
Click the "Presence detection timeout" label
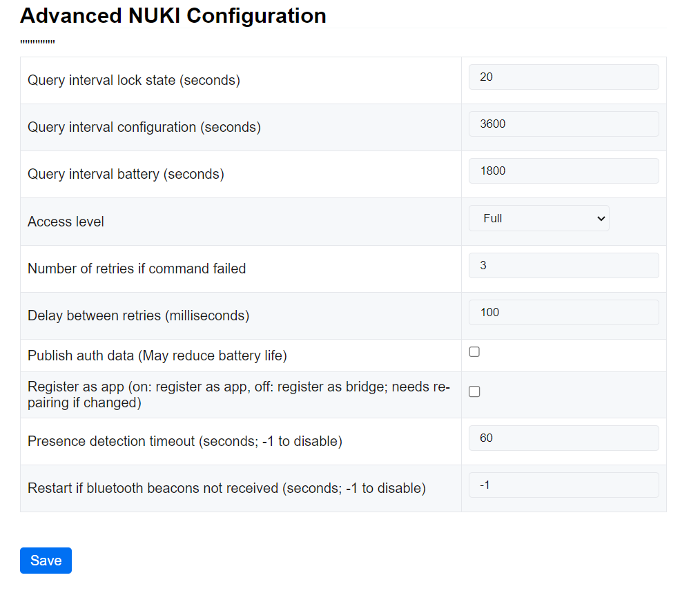click(184, 441)
